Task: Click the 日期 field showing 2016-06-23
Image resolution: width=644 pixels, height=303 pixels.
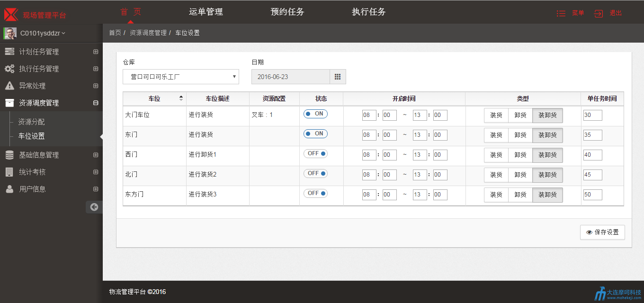Action: coord(290,77)
